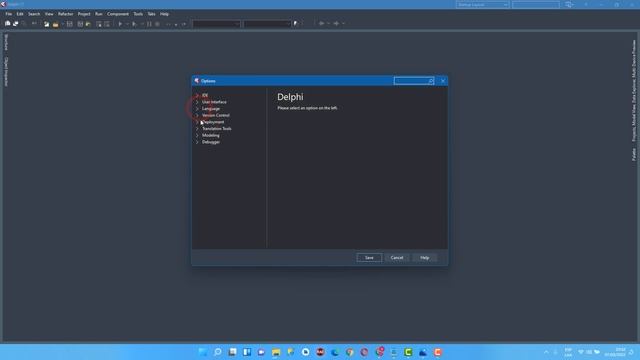This screenshot has height=360, width=640.
Task: Open the Edit menu
Action: [20, 14]
